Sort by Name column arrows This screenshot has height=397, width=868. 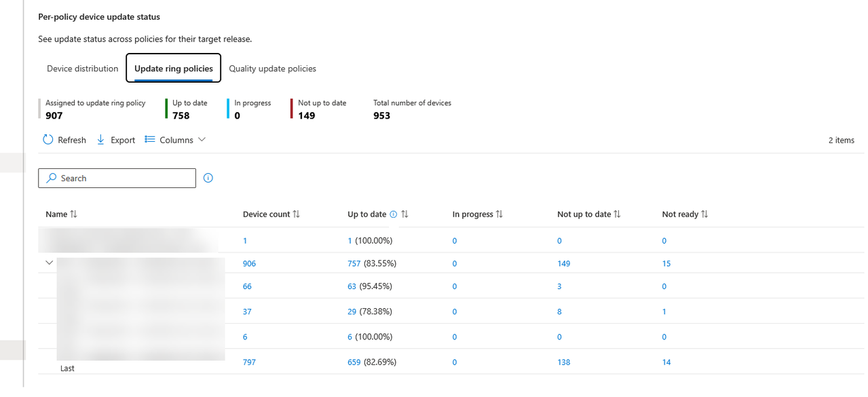[74, 214]
